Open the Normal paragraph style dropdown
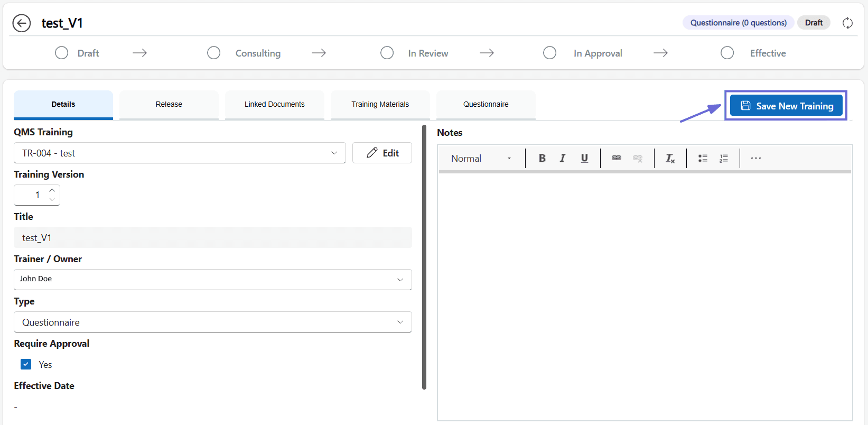 click(x=481, y=158)
